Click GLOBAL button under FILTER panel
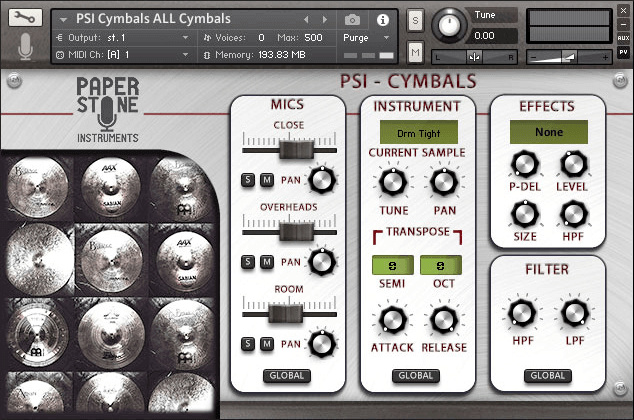634x420 pixels. click(548, 376)
